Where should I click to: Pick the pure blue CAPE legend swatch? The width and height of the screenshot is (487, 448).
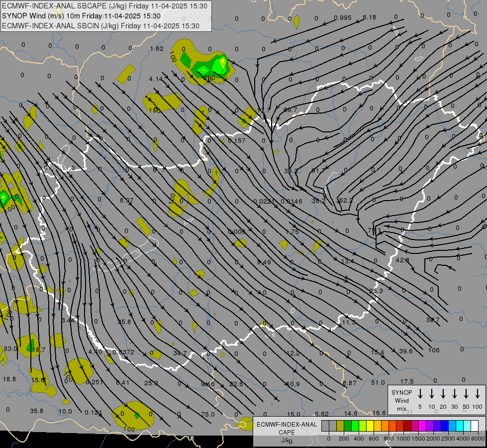445,426
